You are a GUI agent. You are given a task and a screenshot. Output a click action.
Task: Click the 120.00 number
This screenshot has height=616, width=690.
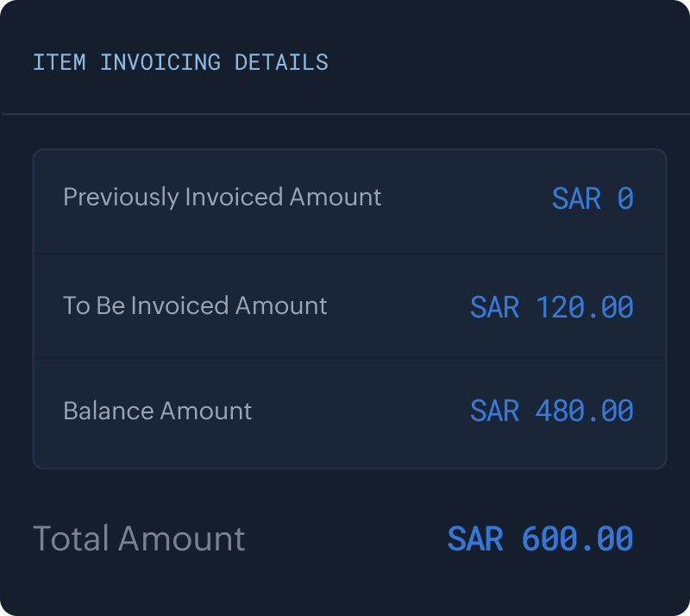tap(584, 307)
